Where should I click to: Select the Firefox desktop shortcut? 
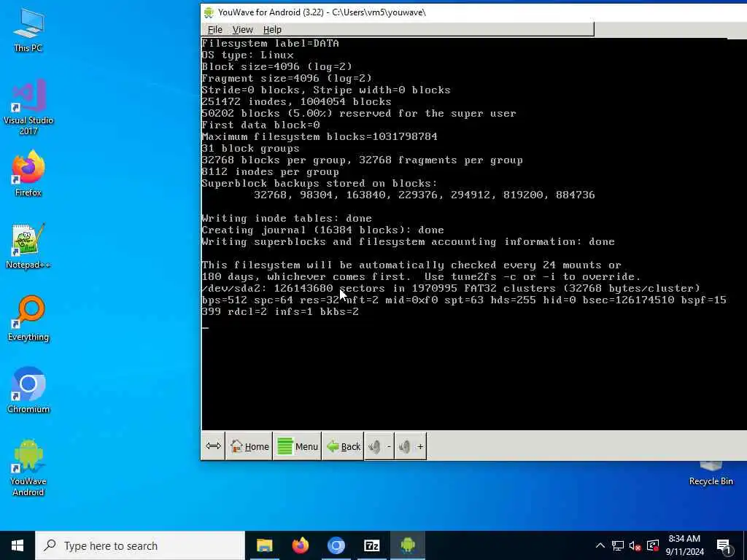28,174
